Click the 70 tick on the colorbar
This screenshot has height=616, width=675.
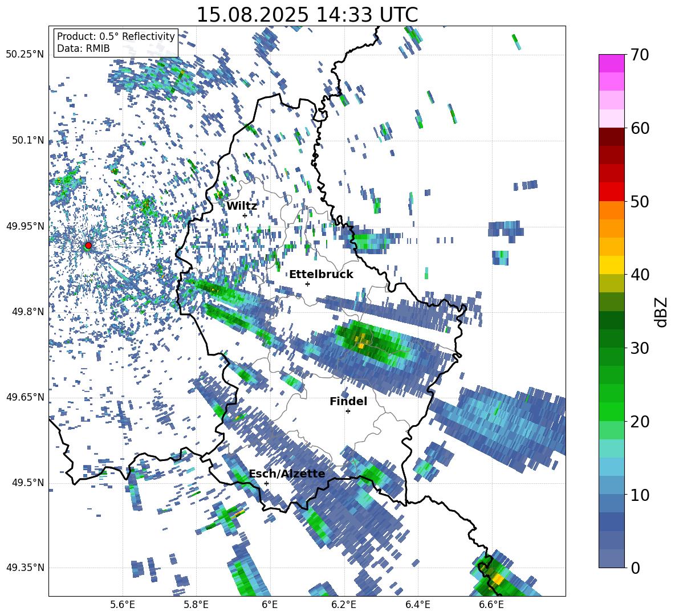tap(640, 55)
